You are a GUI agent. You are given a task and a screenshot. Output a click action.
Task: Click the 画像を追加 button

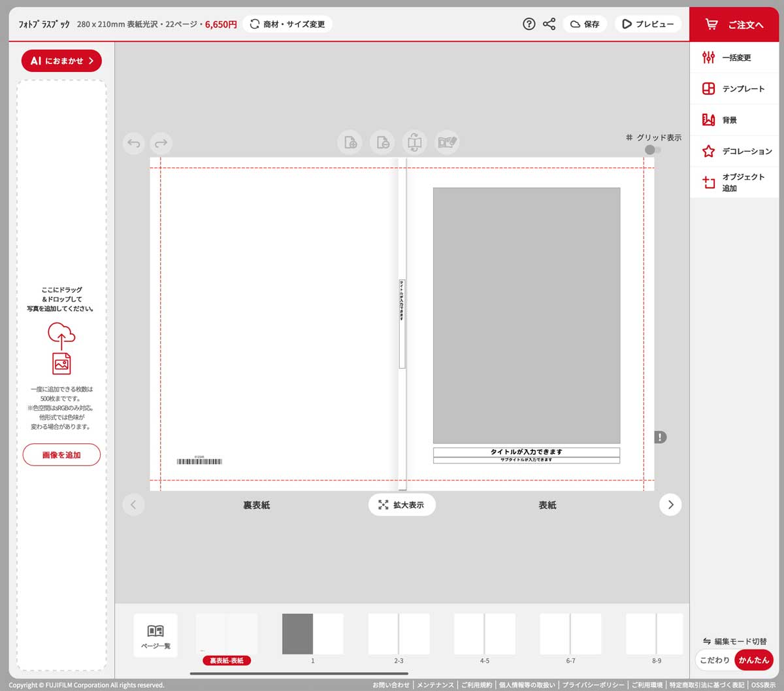click(61, 455)
